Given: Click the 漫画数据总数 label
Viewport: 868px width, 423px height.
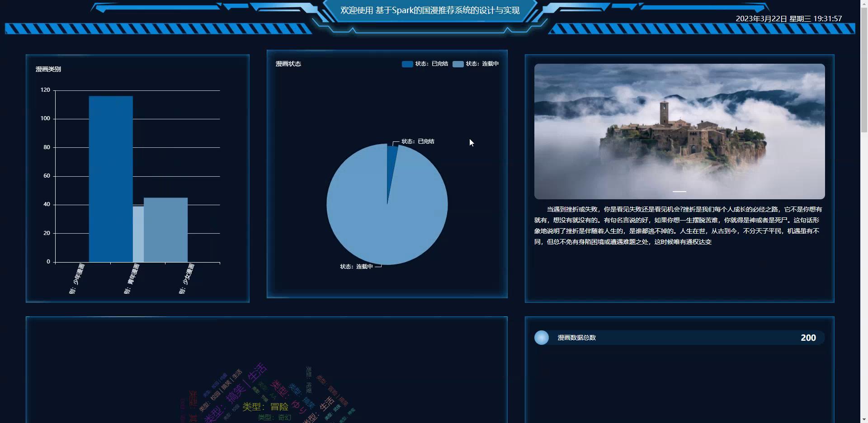Looking at the screenshot, I should (577, 338).
